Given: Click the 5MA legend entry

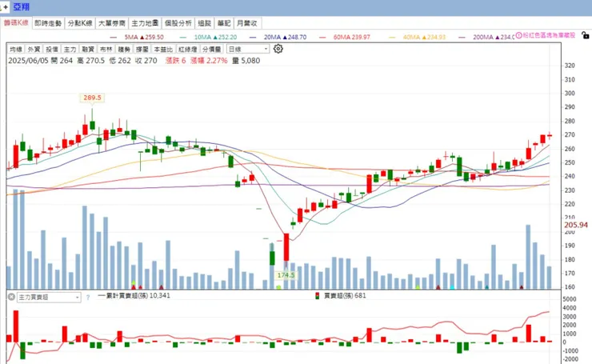Looking at the screenshot, I should click(x=137, y=37).
